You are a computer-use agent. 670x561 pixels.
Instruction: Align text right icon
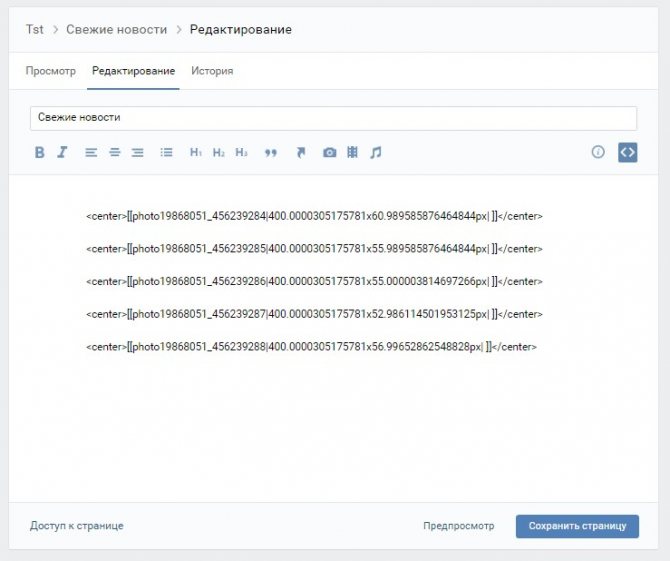pos(138,152)
